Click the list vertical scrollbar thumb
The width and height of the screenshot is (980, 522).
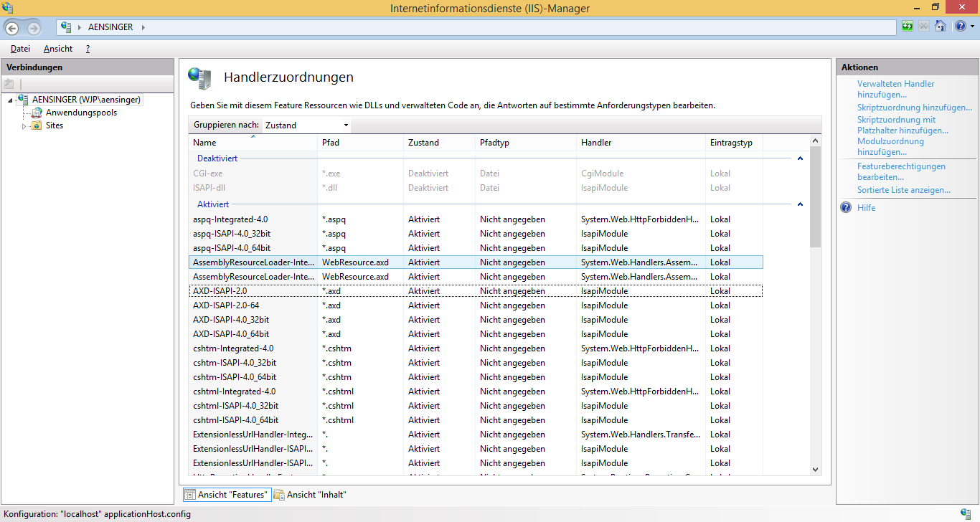(816, 197)
